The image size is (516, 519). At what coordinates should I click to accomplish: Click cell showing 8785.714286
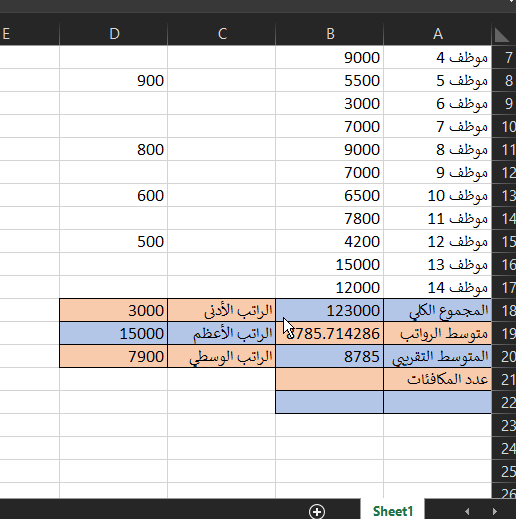[x=330, y=333]
